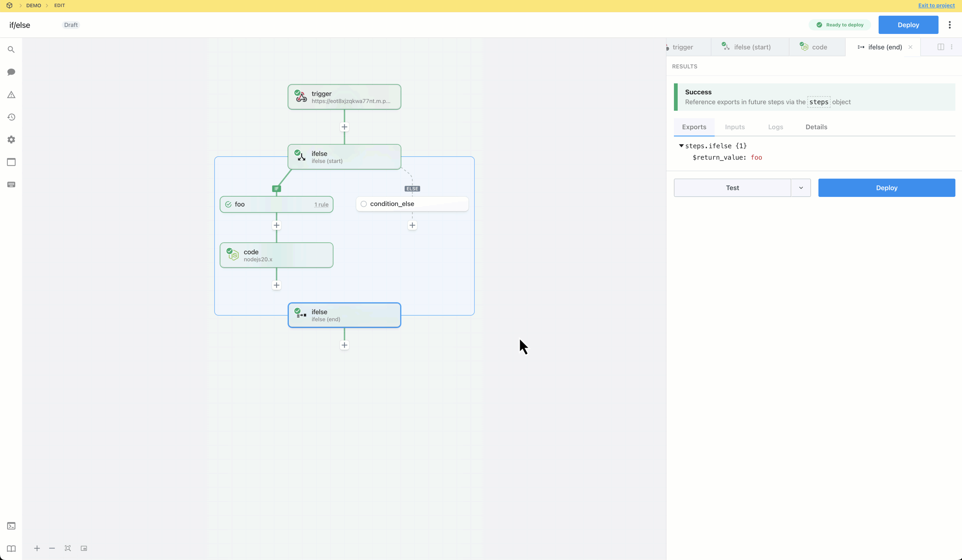
Task: Open the search icon in left sidebar
Action: tap(11, 50)
